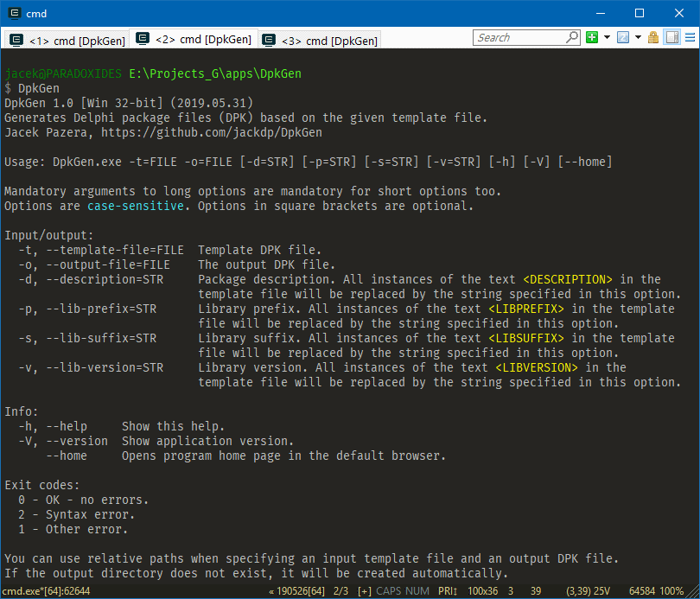Screen dimensions: 700x599
Task: Click the 'Generates Delphi package files' line
Action: coord(246,118)
